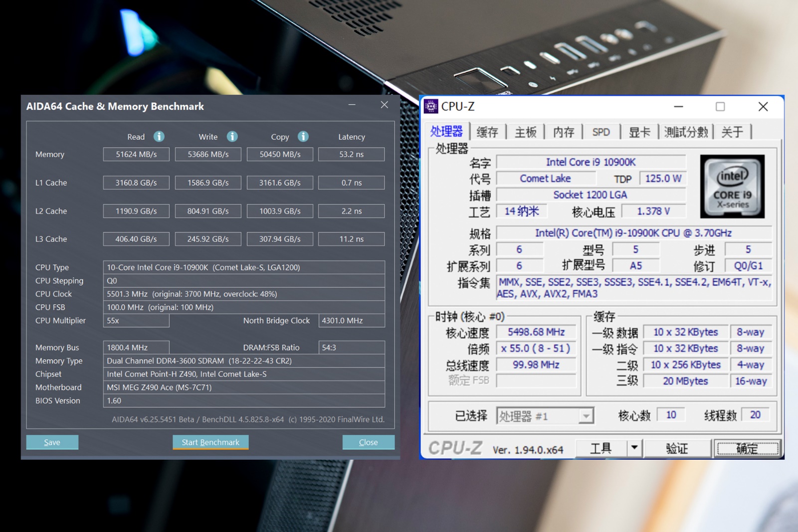Open the 处理器 tab in CPU-Z
Image resolution: width=798 pixels, height=532 pixels.
click(x=446, y=132)
